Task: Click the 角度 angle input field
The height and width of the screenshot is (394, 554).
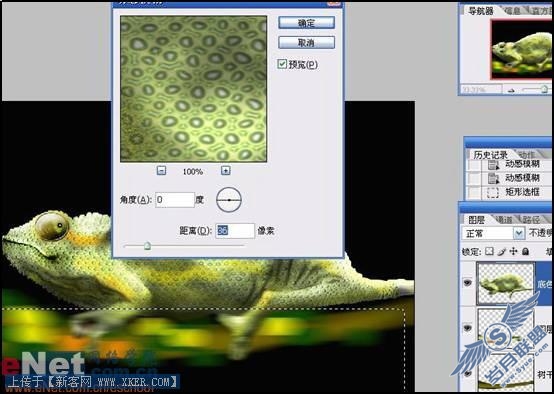Action: pos(175,200)
